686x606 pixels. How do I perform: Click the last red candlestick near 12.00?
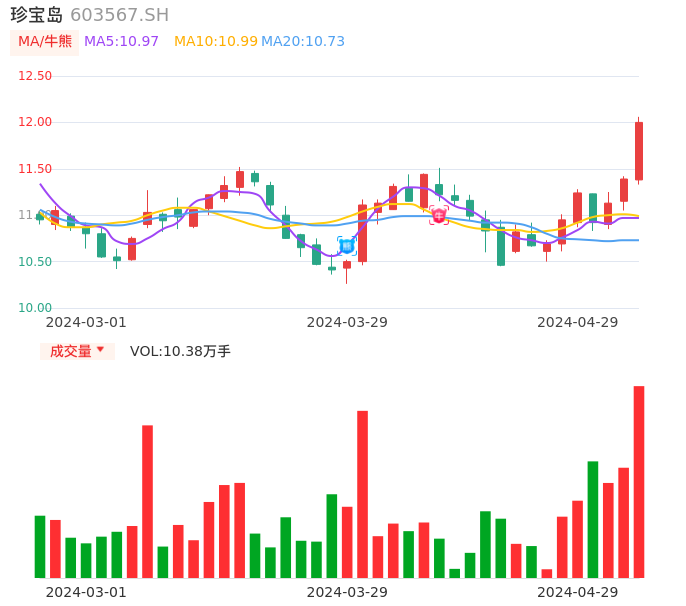pyautogui.click(x=639, y=151)
